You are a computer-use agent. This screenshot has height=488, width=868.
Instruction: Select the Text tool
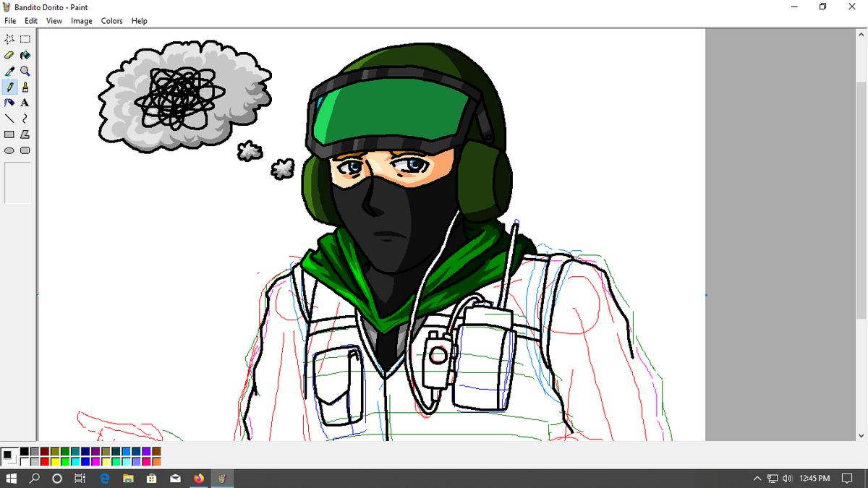tap(25, 103)
